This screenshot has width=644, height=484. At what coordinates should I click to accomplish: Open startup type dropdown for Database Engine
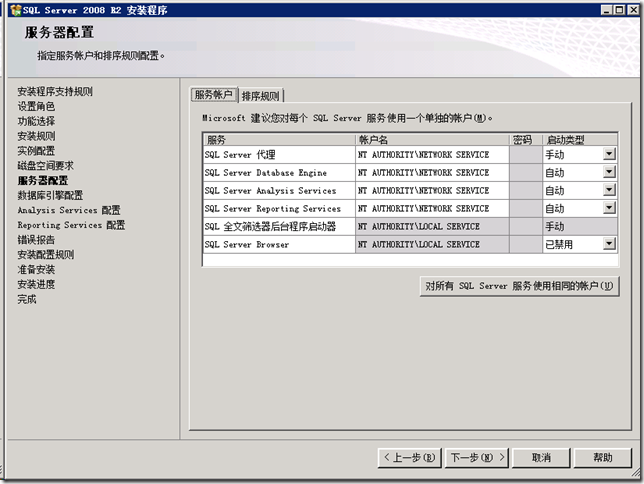tap(609, 172)
